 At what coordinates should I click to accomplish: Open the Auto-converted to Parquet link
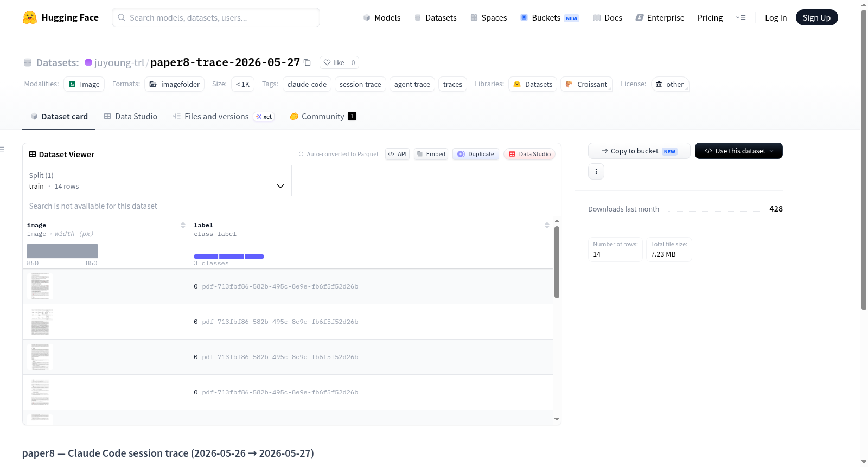click(328, 154)
